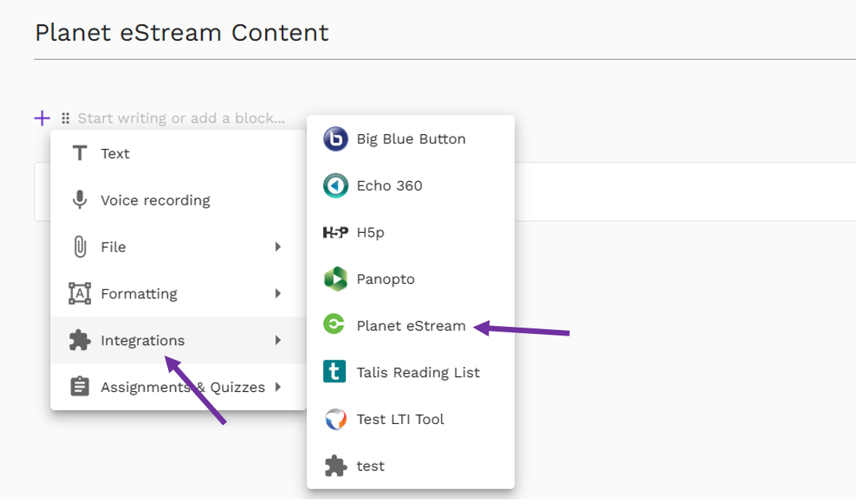
Task: Expand the Formatting submenu arrow
Action: pyautogui.click(x=278, y=293)
